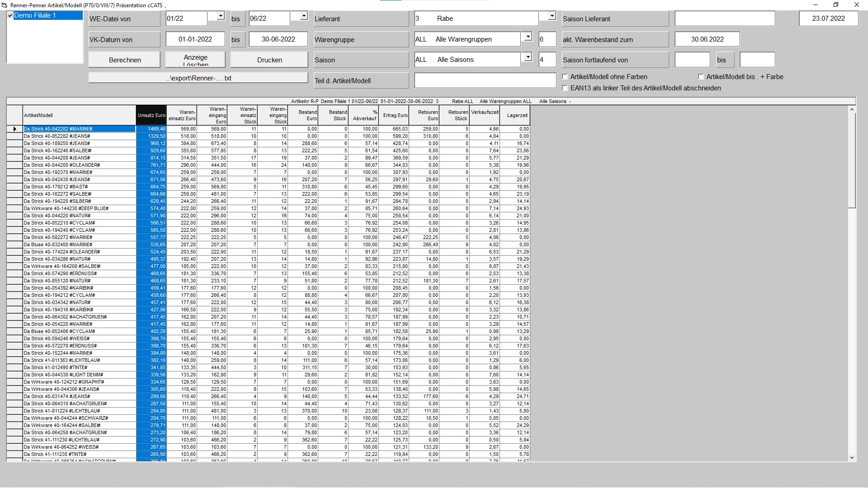Enable the EAN13 abschneiden option

point(564,88)
